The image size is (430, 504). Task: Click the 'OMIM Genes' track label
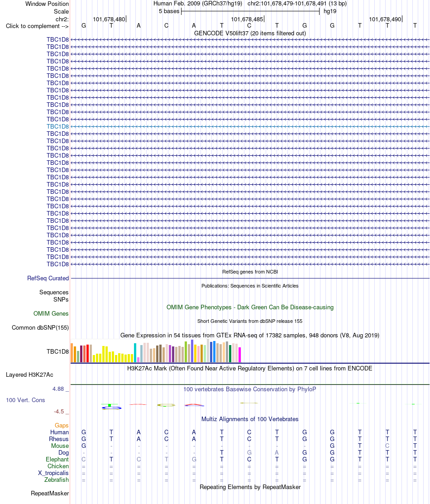51,314
